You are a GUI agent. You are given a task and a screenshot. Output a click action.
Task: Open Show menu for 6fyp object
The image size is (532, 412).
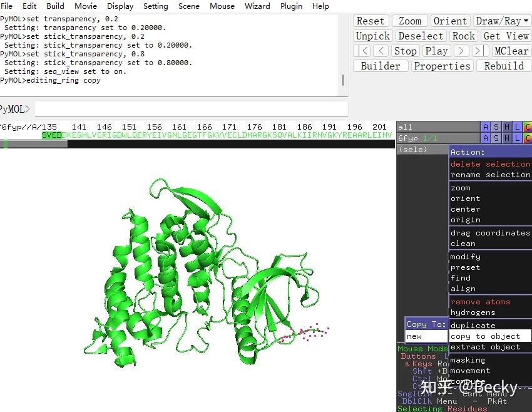tap(496, 138)
